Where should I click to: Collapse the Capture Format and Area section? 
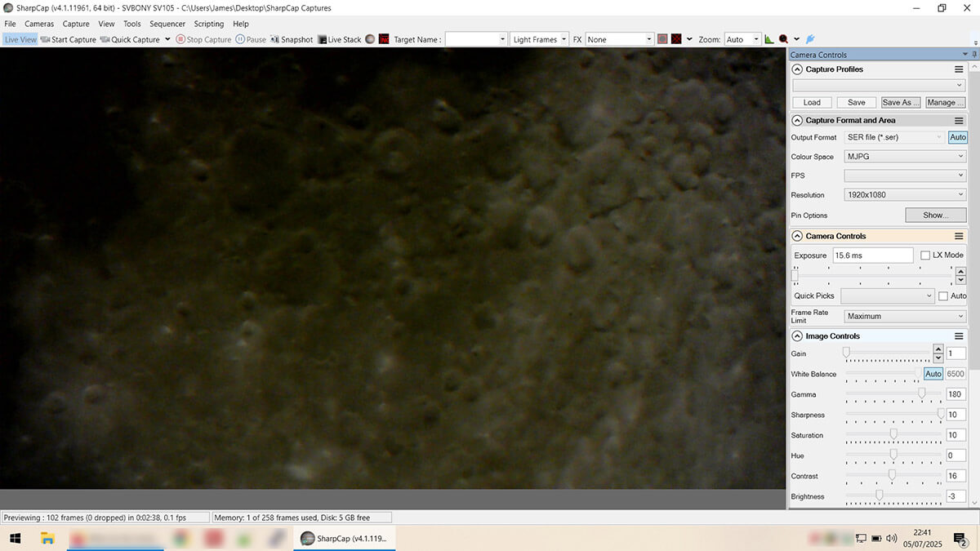(797, 120)
